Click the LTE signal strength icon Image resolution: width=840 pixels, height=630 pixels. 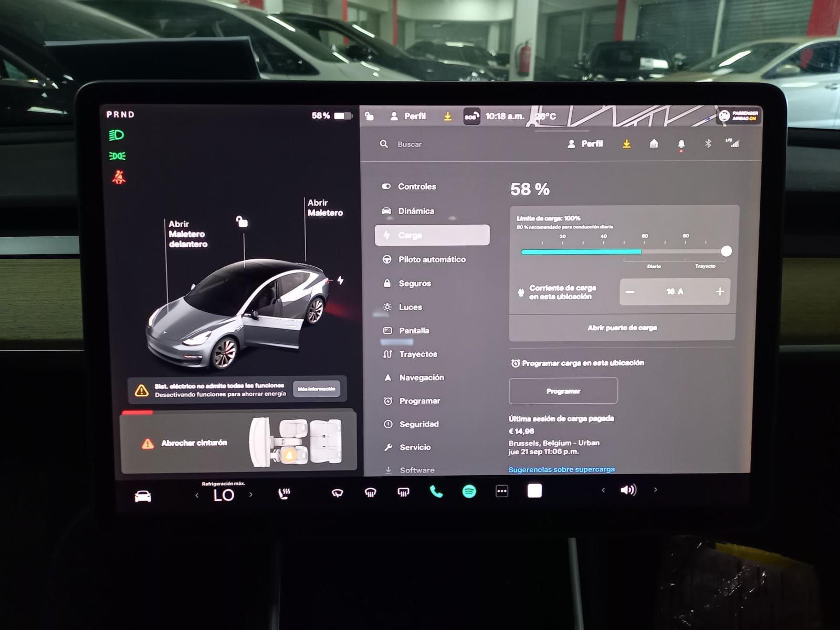(732, 142)
